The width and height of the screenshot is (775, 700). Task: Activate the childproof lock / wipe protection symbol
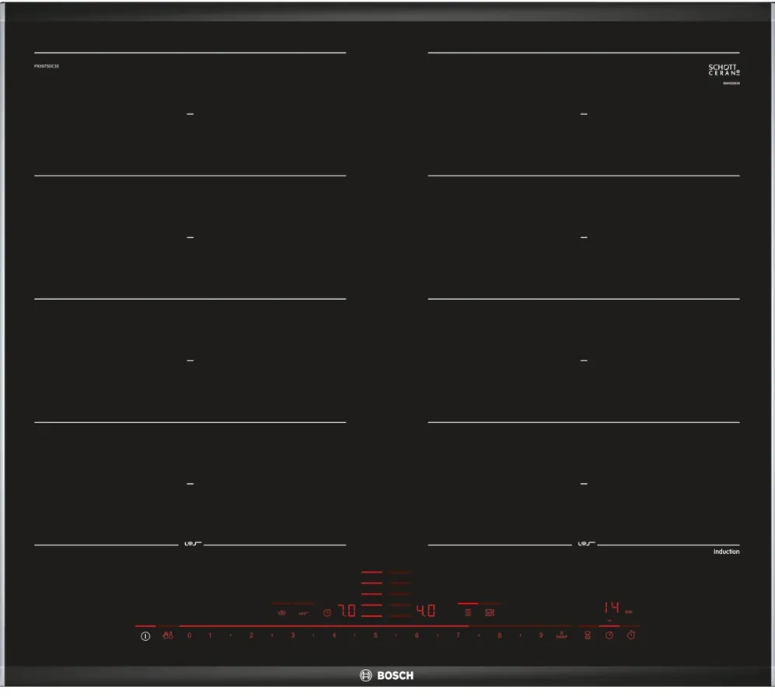168,636
